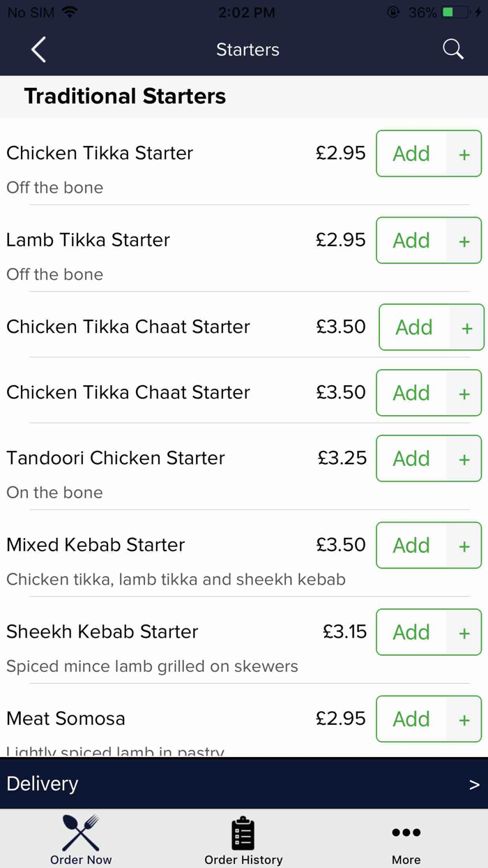Expand the Delivery bar arrow
Viewport: 488px width, 868px height.
(474, 784)
